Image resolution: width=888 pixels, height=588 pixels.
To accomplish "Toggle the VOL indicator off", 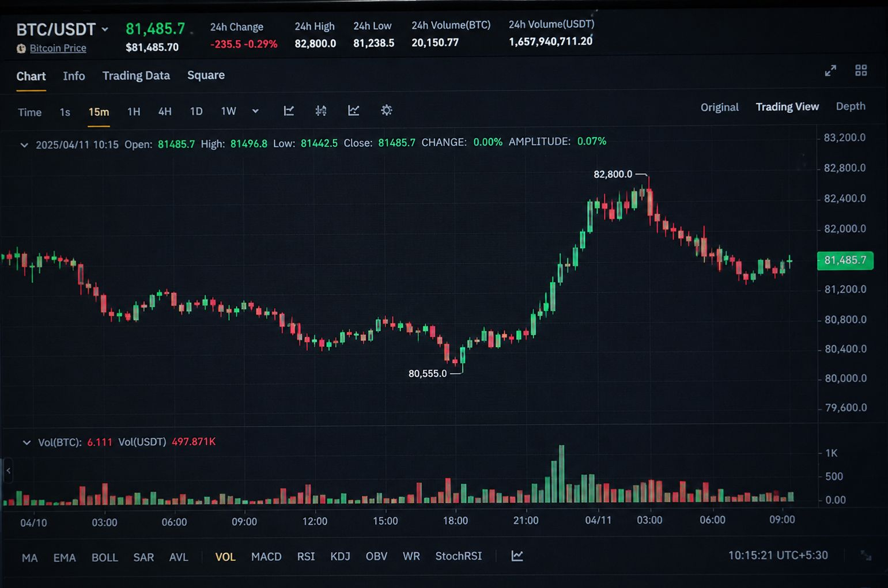I will [x=225, y=557].
